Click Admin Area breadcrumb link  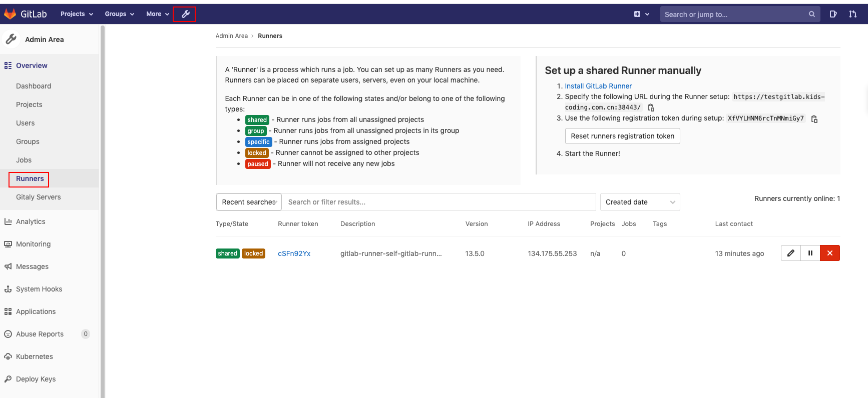(231, 36)
